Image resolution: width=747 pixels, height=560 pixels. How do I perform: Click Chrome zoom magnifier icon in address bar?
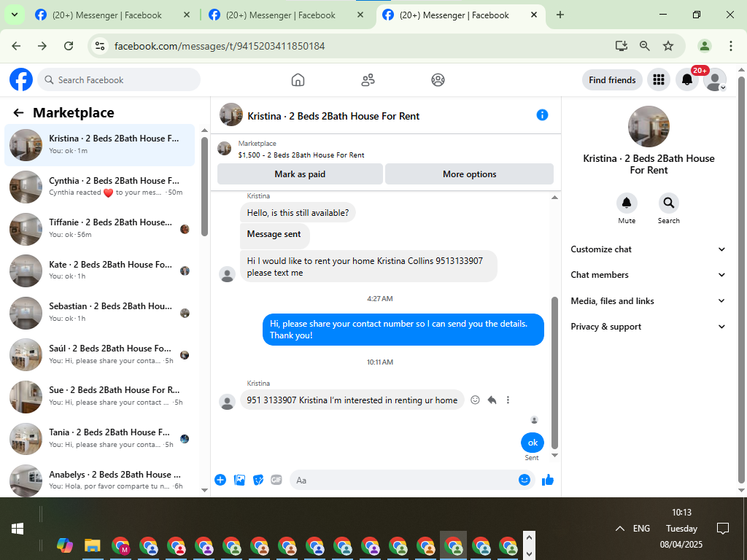click(x=645, y=46)
